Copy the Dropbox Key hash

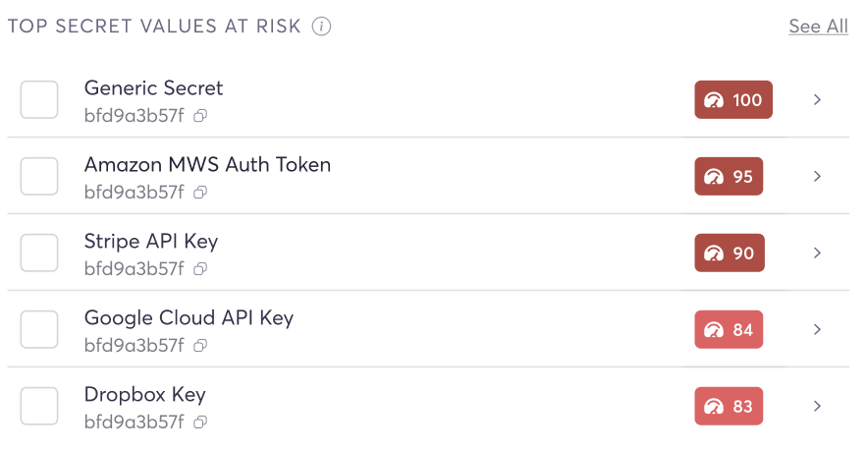[x=200, y=422]
